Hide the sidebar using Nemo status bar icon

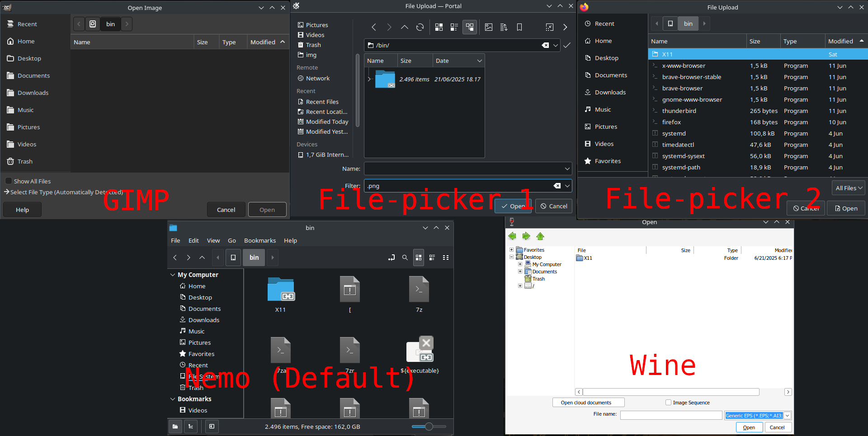click(212, 427)
